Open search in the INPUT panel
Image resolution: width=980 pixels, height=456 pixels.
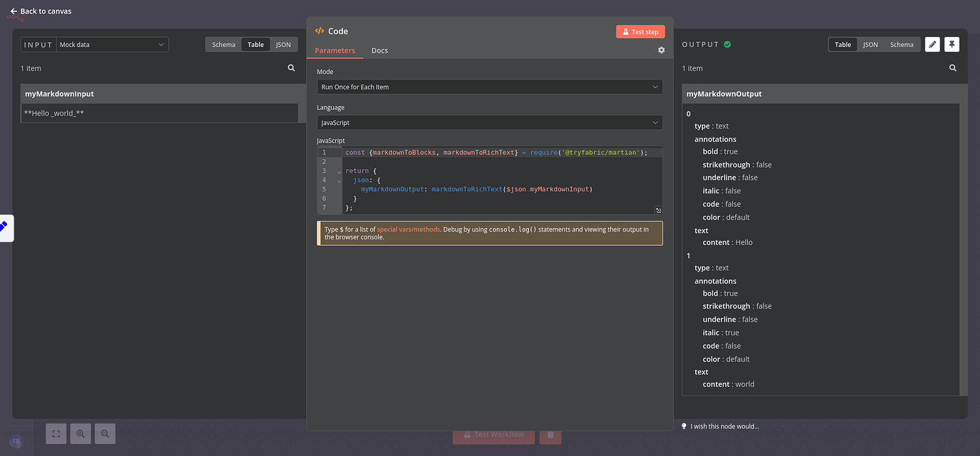point(291,67)
